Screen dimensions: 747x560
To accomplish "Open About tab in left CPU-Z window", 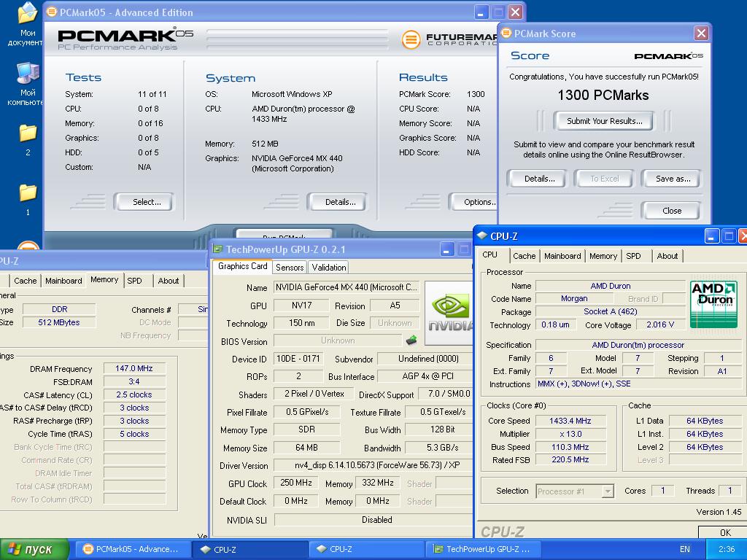I will pos(169,281).
